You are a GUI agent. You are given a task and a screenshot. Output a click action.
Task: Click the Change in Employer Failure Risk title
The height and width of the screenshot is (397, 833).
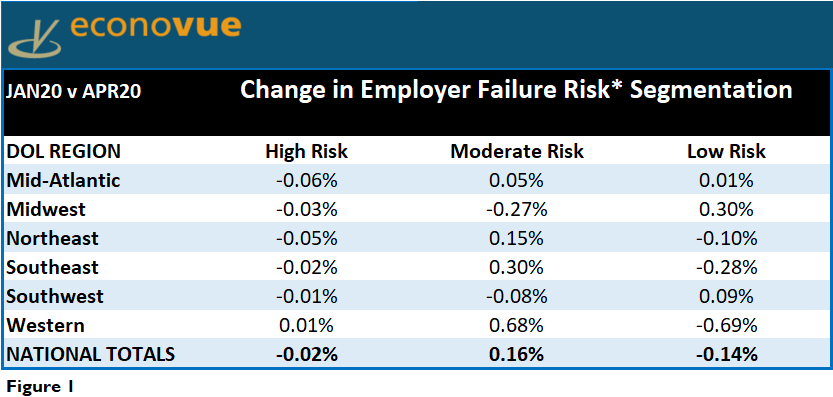tap(516, 90)
